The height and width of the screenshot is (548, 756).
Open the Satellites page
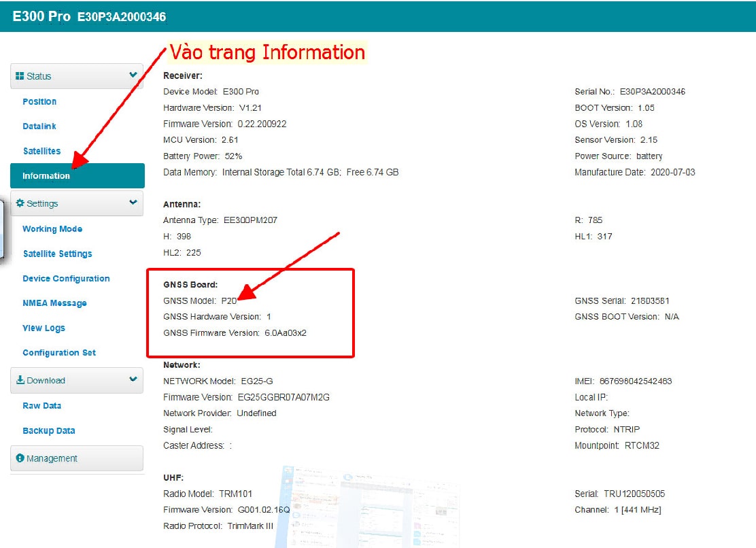point(42,151)
